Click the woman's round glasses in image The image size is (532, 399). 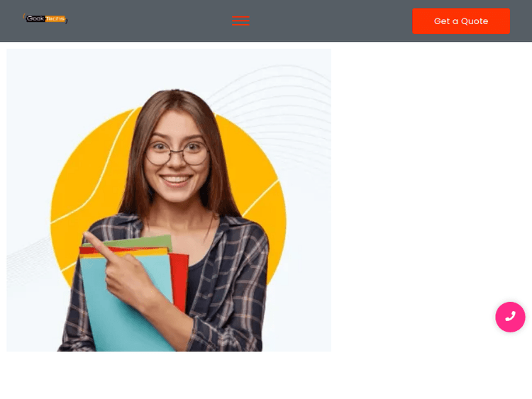tap(177, 153)
